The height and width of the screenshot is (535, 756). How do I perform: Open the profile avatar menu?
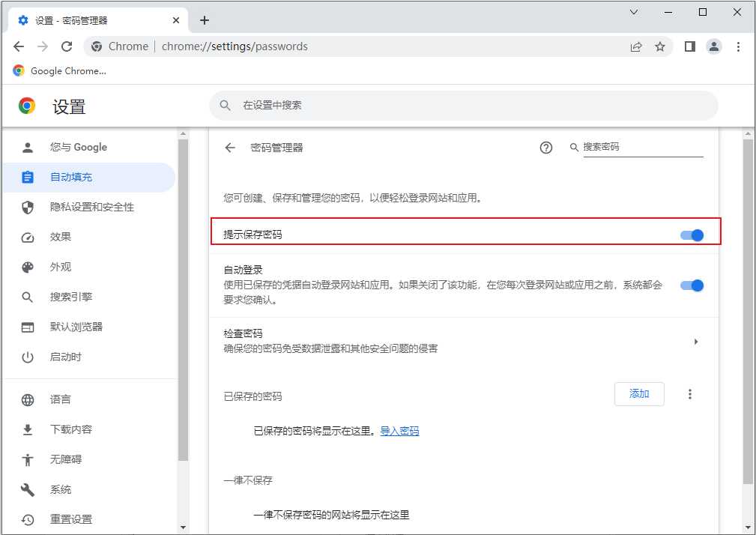click(714, 46)
